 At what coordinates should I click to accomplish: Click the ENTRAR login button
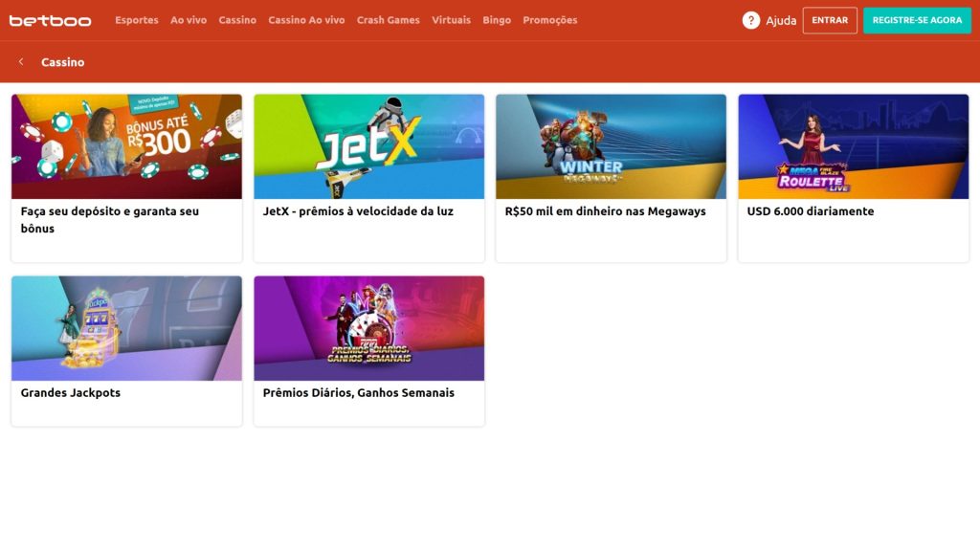pos(830,21)
